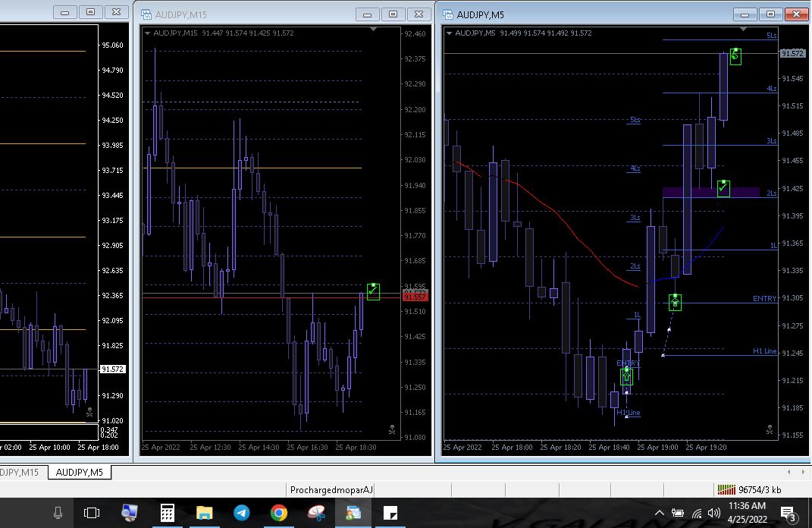Click the 1L right-side level label
This screenshot has height=528, width=812.
pos(773,246)
